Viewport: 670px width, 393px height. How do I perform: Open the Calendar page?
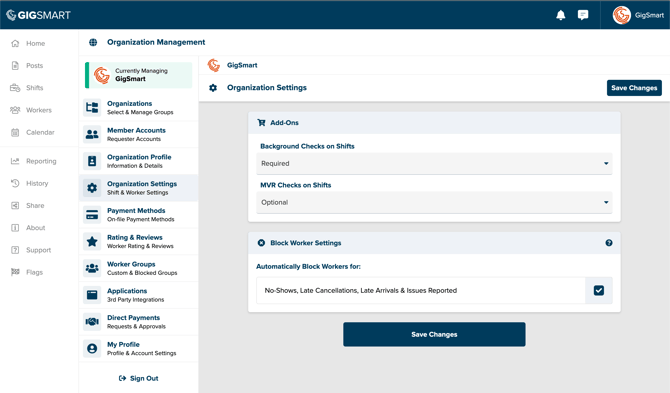tap(40, 132)
